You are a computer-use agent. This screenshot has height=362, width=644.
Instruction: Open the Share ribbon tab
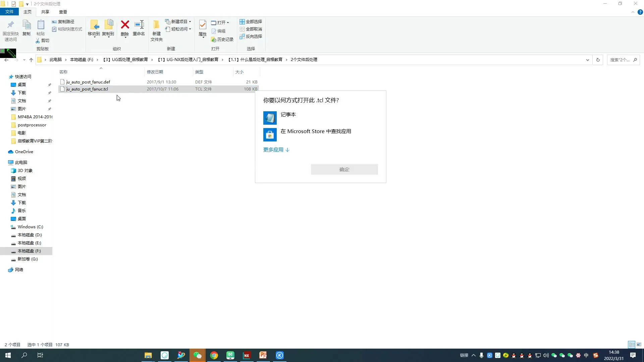[45, 12]
